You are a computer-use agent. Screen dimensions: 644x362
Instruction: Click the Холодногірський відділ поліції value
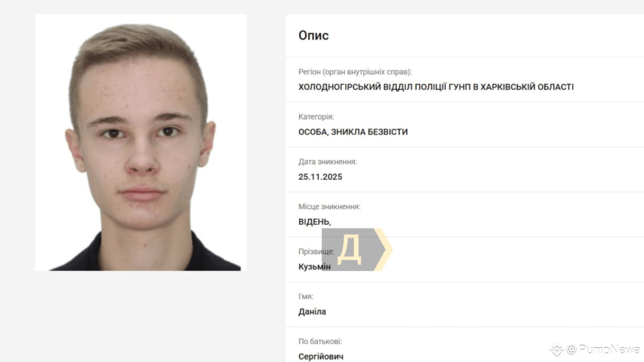tap(436, 87)
